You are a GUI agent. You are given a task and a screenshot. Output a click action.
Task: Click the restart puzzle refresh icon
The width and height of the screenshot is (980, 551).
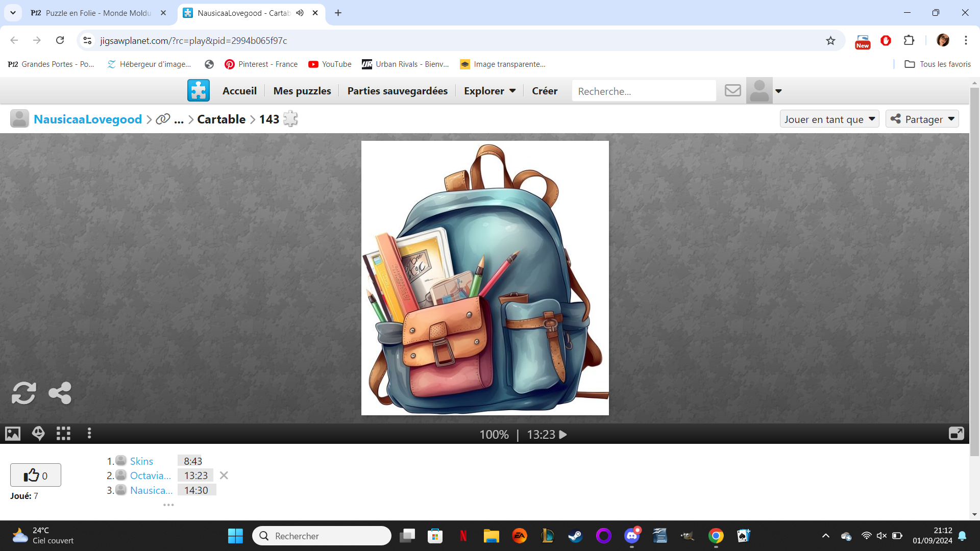click(23, 393)
